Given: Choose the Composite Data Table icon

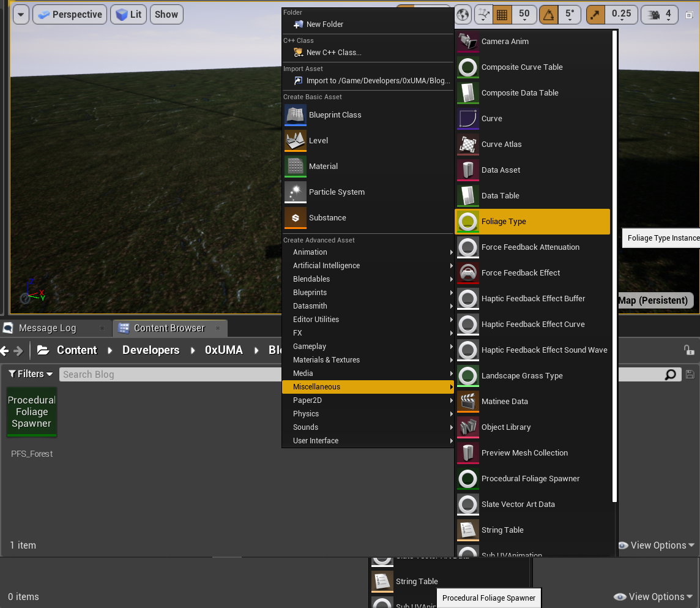Looking at the screenshot, I should pos(468,93).
